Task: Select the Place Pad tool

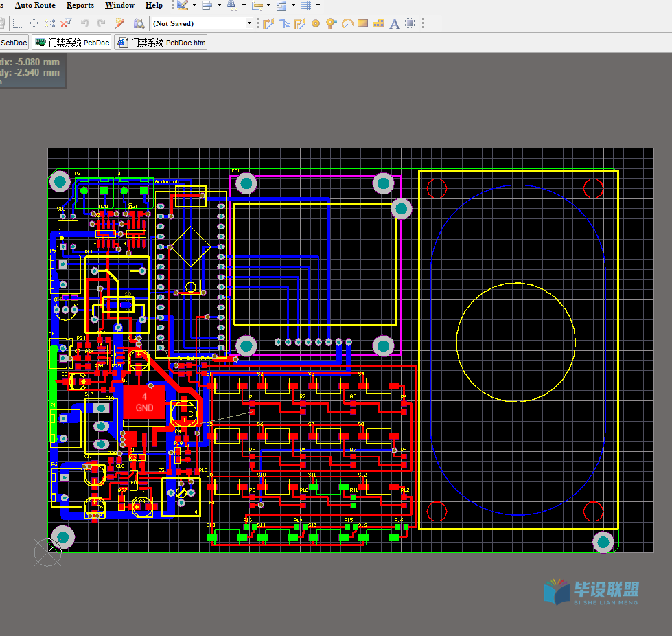Action: point(316,23)
